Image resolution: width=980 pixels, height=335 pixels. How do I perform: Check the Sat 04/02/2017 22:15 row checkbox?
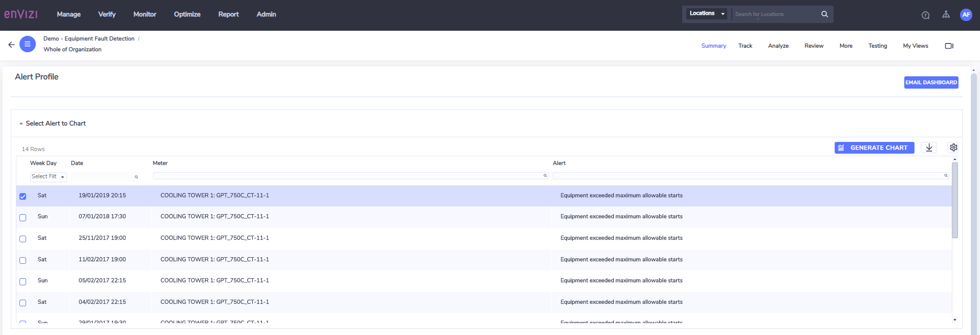[x=23, y=303]
